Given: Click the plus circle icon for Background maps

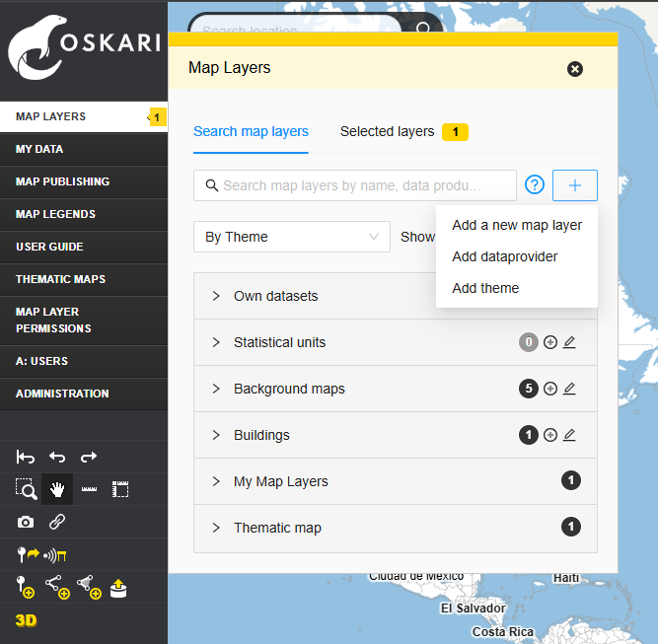Looking at the screenshot, I should (x=550, y=389).
